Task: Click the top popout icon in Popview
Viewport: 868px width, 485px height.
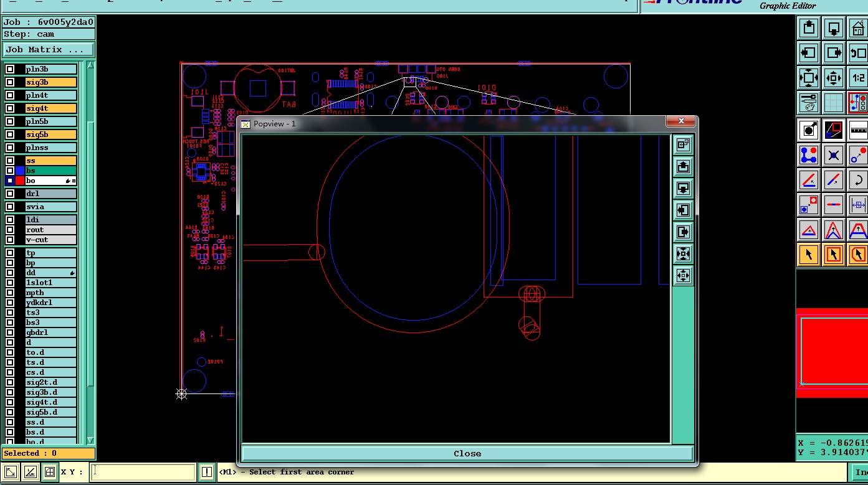Action: pos(683,144)
